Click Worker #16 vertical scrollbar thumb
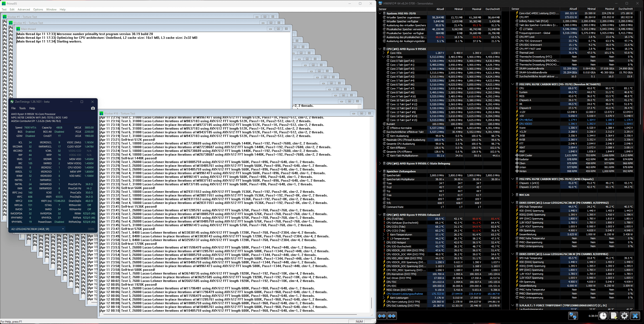Viewport: 644px width, 324px height. [371, 303]
